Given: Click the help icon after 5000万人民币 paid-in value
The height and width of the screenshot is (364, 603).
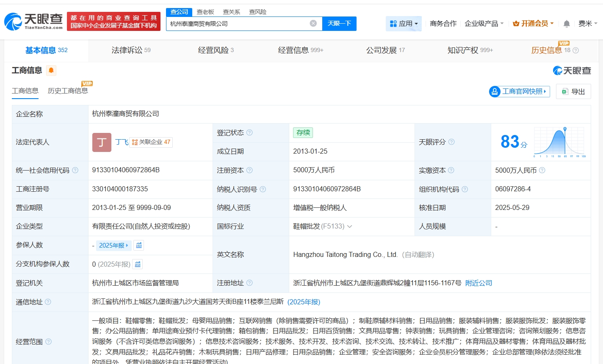Looking at the screenshot, I should tap(542, 170).
